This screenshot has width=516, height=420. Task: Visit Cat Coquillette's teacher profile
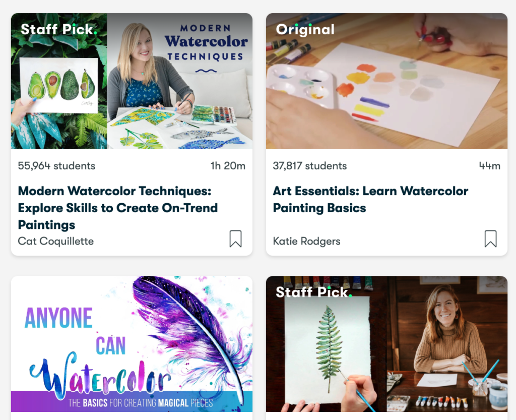55,242
